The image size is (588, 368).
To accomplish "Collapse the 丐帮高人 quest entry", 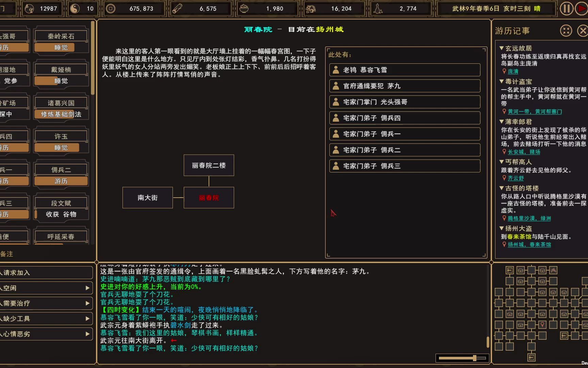I will pyautogui.click(x=502, y=162).
